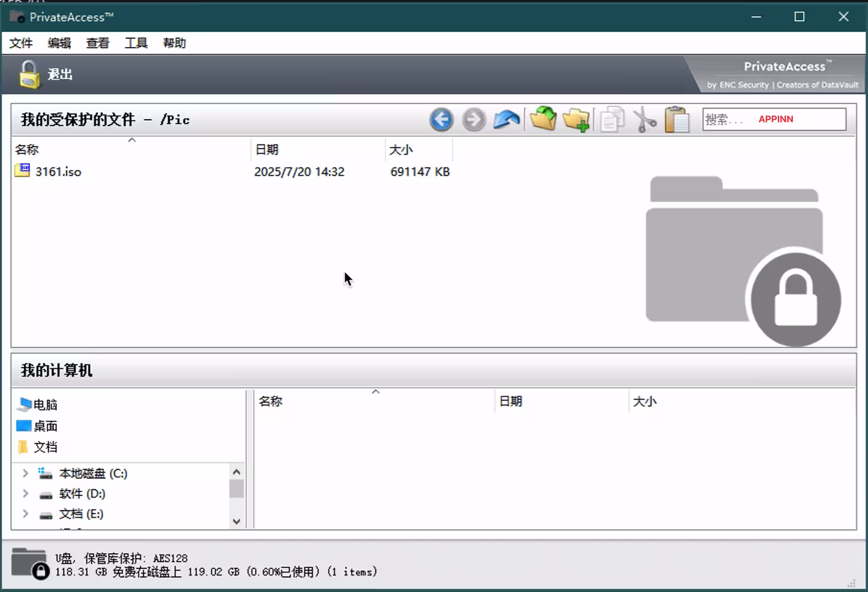This screenshot has width=868, height=592.
Task: Select 软件 (D:) drive
Action: (x=82, y=494)
